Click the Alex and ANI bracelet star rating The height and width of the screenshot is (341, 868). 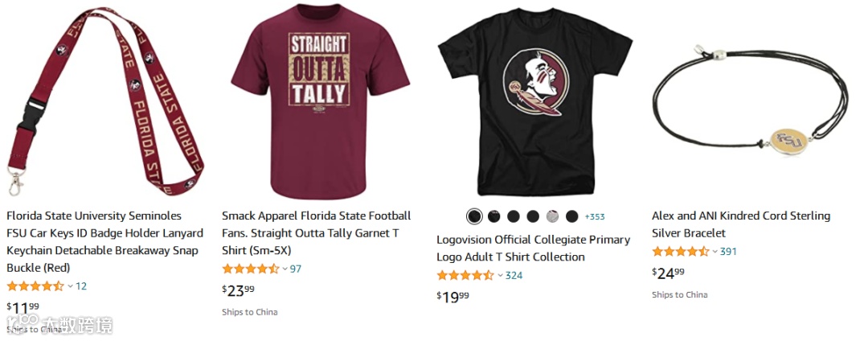pyautogui.click(x=680, y=251)
